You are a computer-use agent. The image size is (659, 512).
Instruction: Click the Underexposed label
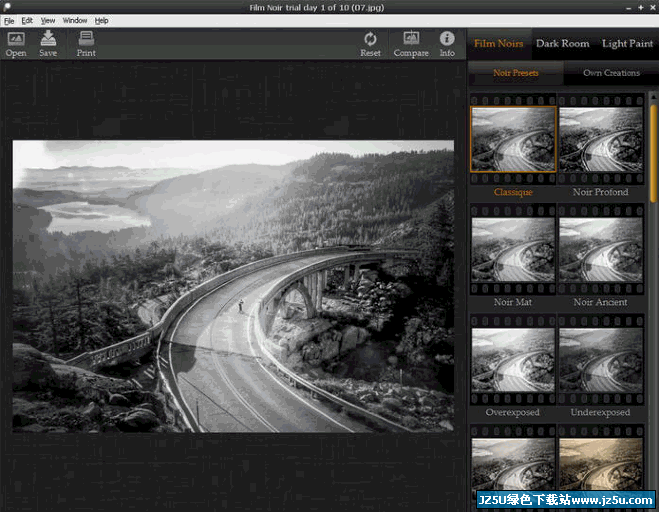point(601,412)
